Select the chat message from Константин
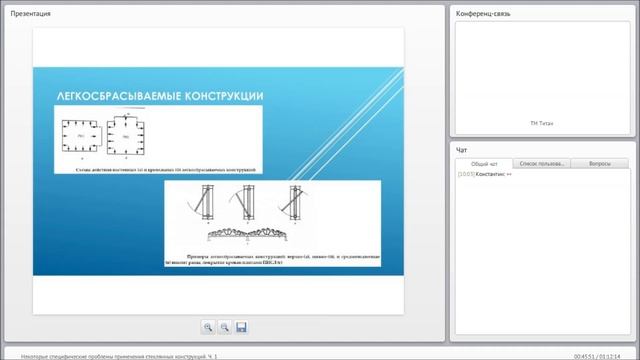The width and height of the screenshot is (640, 360). (x=484, y=174)
